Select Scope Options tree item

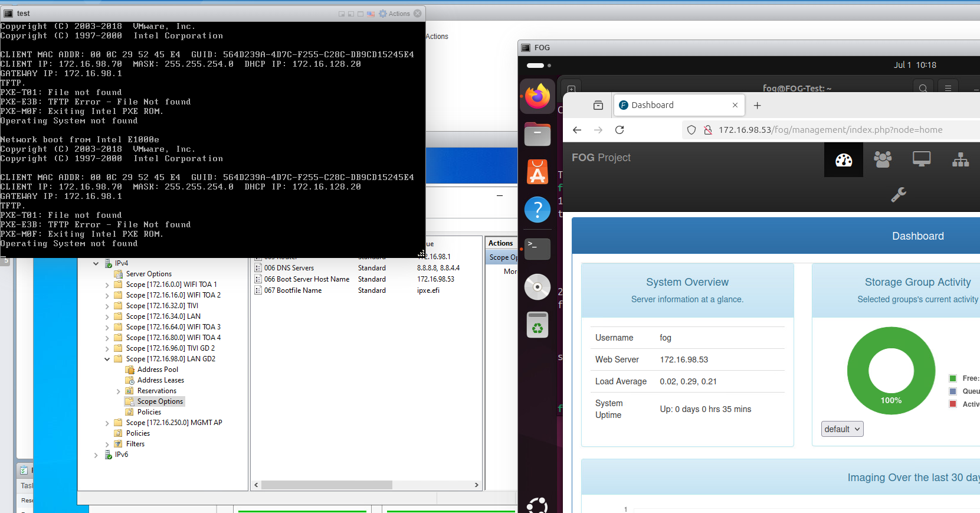pyautogui.click(x=160, y=401)
